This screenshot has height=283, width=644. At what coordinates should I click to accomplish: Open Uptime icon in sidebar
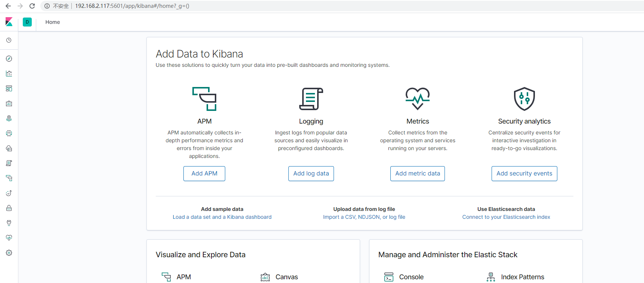tap(9, 193)
